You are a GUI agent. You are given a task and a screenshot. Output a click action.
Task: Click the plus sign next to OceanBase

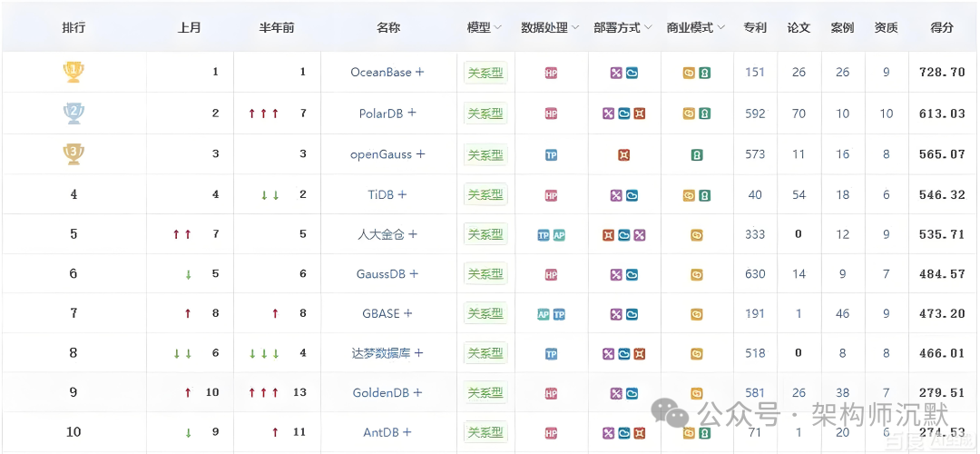pyautogui.click(x=420, y=72)
